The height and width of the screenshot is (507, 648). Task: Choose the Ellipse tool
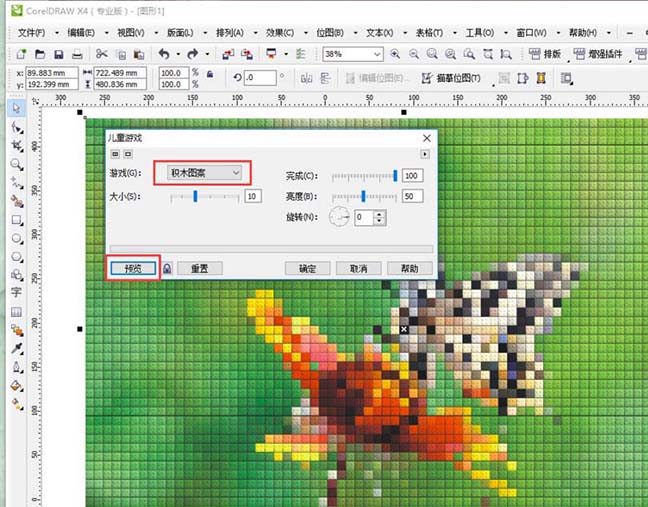(x=17, y=238)
